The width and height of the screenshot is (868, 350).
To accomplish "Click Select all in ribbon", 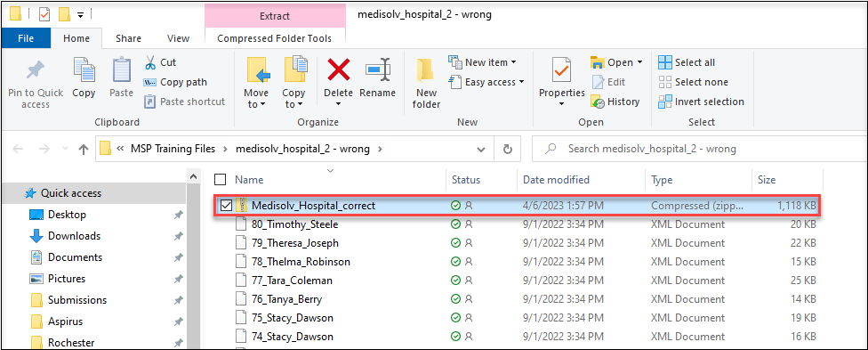I will coord(687,62).
